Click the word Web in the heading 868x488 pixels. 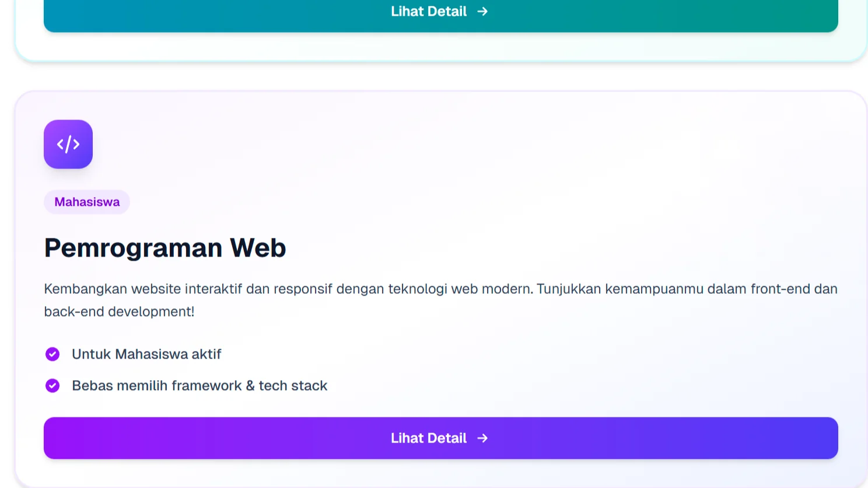click(257, 248)
